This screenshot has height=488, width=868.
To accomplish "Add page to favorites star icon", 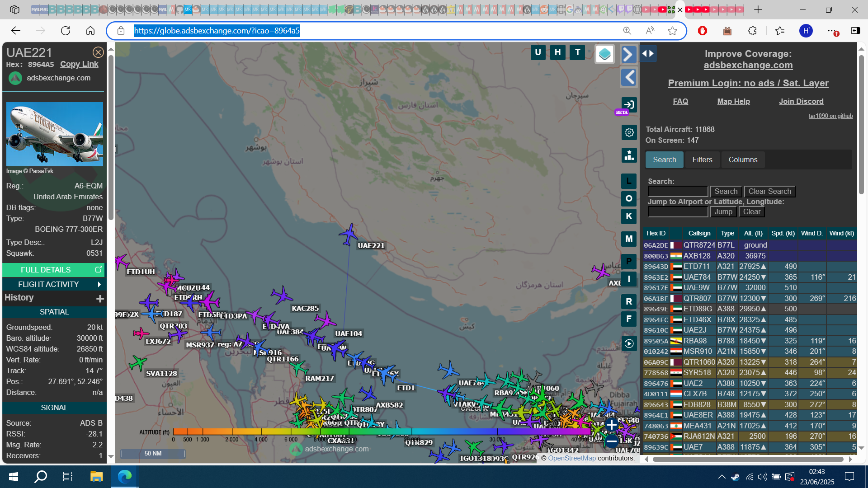I will click(672, 31).
